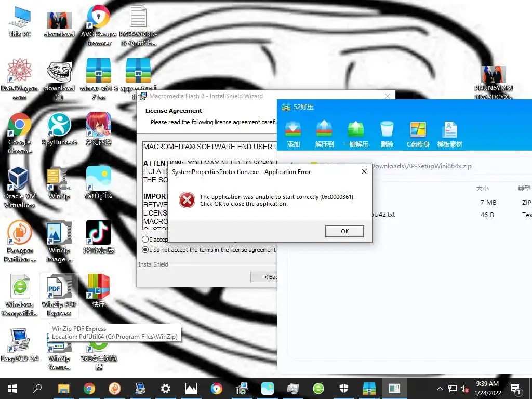The image size is (532, 399).
Task: Select the PASSWORD text file desktop icon
Action: coord(138,25)
